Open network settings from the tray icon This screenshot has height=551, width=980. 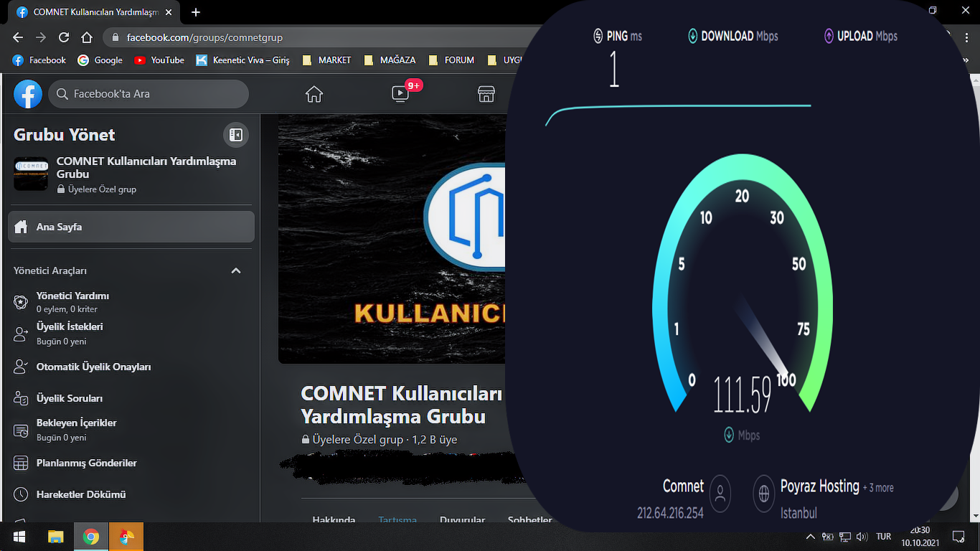point(845,537)
